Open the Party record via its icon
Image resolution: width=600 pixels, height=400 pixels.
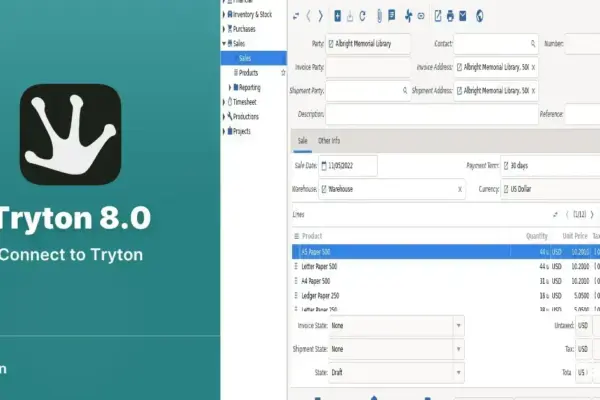pyautogui.click(x=331, y=44)
